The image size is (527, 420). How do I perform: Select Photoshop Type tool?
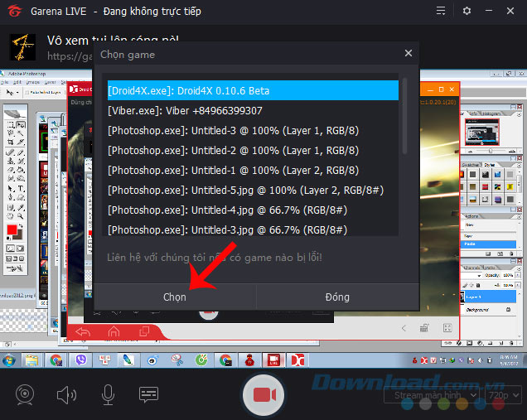(21, 189)
